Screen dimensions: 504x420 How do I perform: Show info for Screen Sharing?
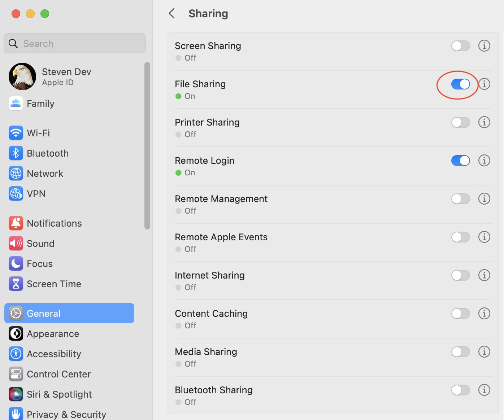pos(484,46)
